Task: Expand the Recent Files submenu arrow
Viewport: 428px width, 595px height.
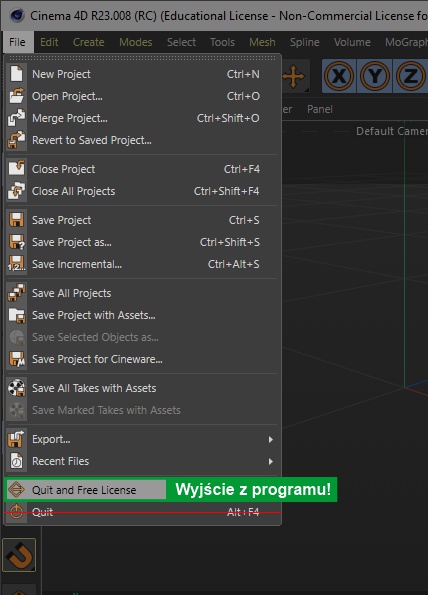Action: (271, 461)
